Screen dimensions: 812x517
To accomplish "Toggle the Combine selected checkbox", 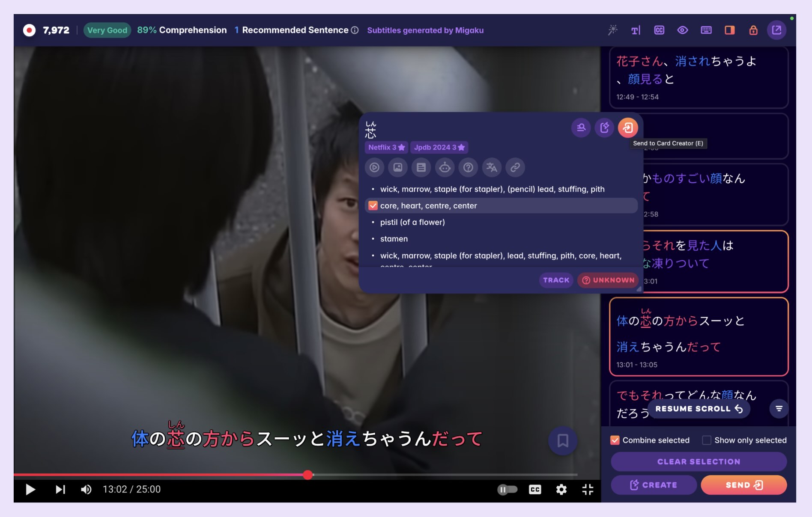I will click(x=615, y=440).
